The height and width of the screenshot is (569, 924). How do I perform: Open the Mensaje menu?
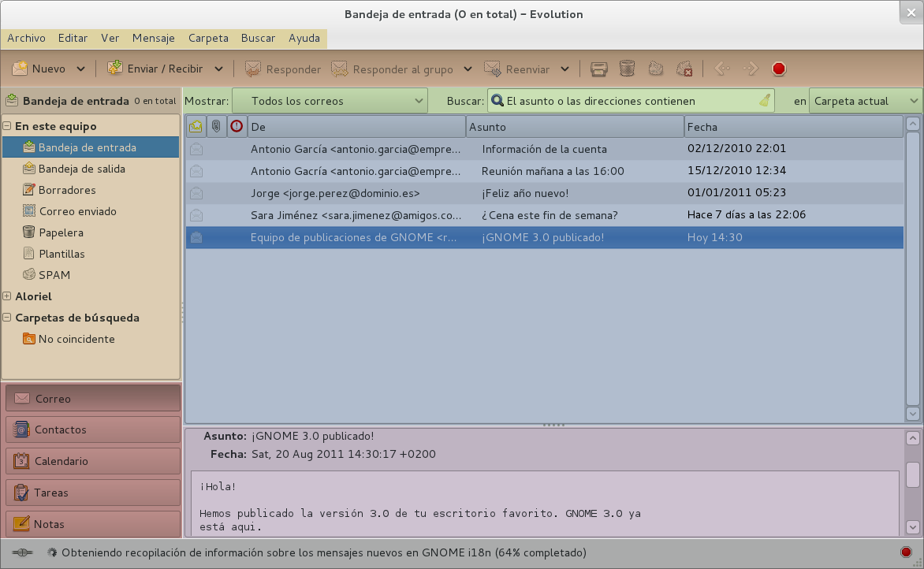point(154,38)
